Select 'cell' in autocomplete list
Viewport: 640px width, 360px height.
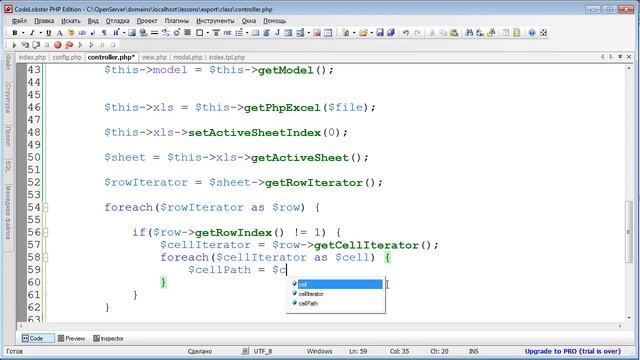pyautogui.click(x=337, y=284)
